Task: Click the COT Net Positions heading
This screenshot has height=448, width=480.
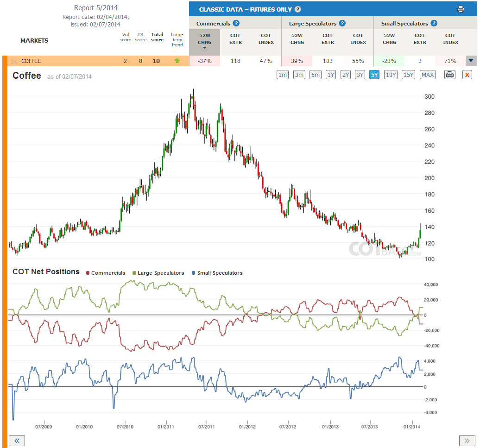Action: [x=46, y=272]
